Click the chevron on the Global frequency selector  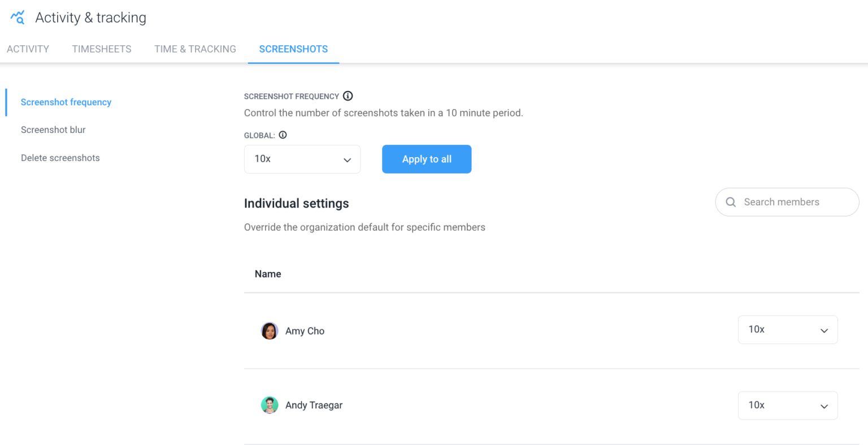pos(347,159)
